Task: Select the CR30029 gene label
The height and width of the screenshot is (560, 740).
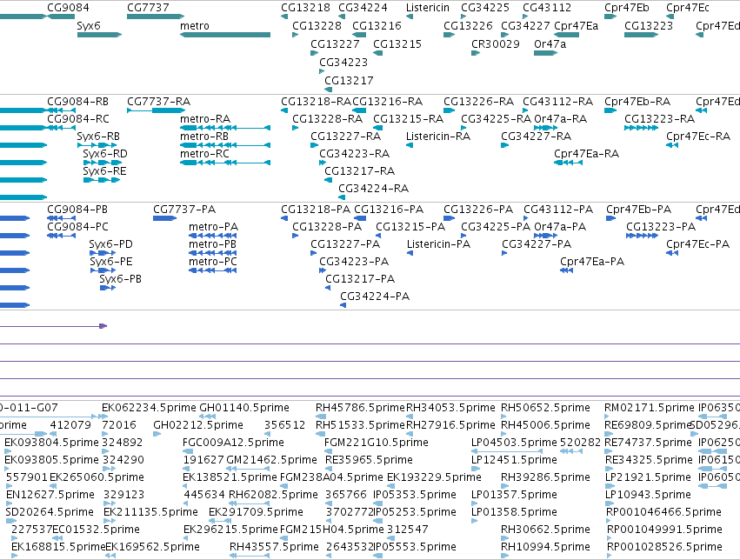Action: point(496,43)
